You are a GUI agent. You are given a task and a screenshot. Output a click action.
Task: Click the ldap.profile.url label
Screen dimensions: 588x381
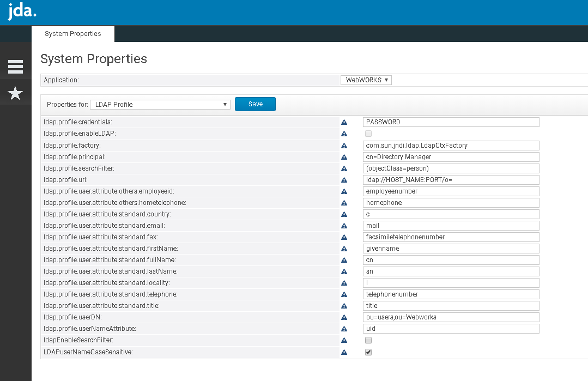(65, 180)
